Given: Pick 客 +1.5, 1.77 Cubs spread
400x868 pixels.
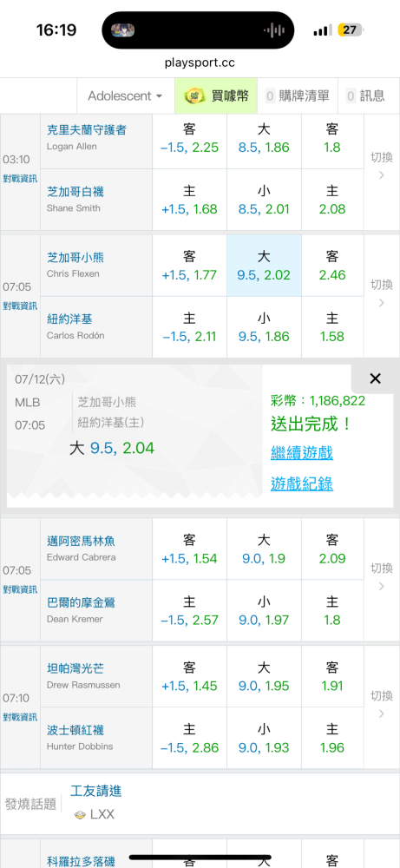Looking at the screenshot, I should click(189, 266).
